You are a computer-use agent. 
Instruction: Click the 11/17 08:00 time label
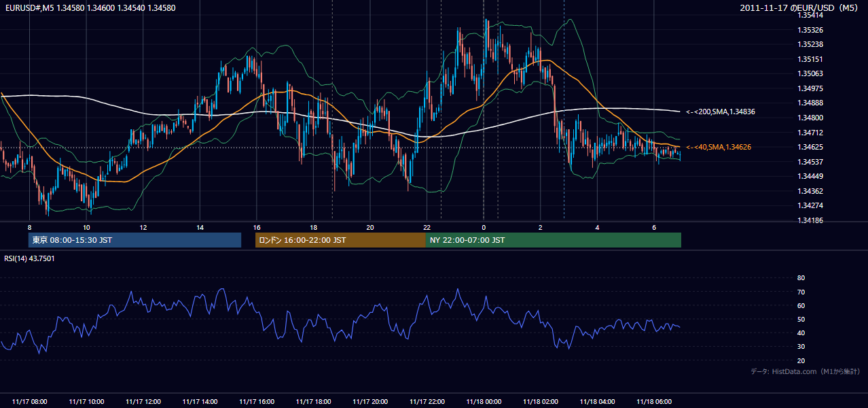pos(30,402)
